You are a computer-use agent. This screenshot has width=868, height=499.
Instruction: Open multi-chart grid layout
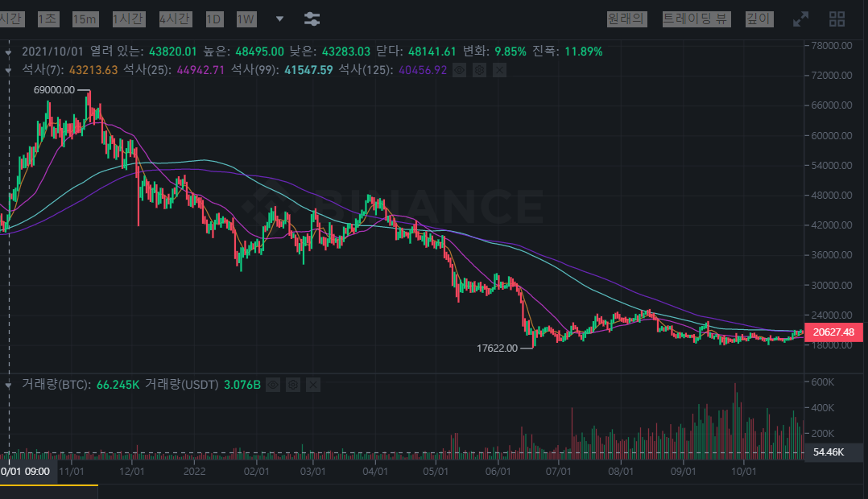pos(837,19)
